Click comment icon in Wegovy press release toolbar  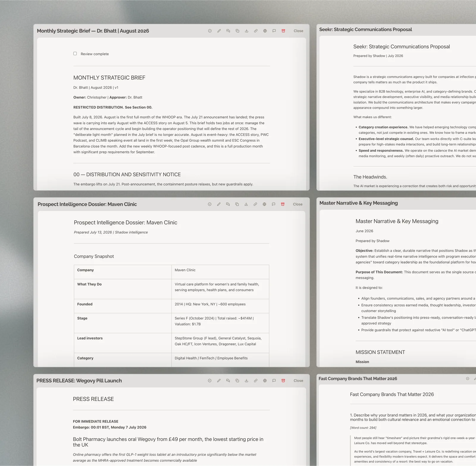[x=274, y=381]
